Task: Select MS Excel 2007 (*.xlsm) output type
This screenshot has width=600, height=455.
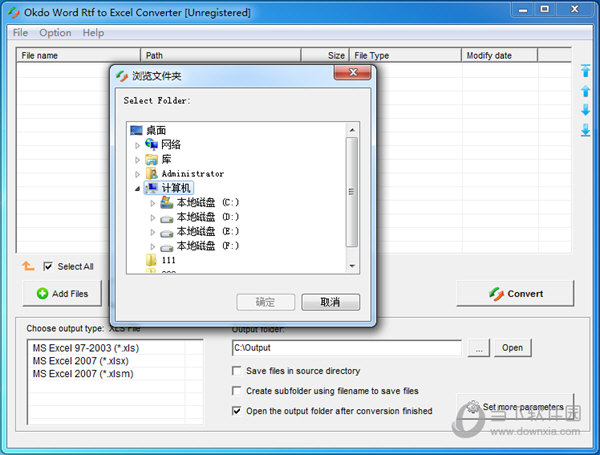Action: (x=83, y=373)
